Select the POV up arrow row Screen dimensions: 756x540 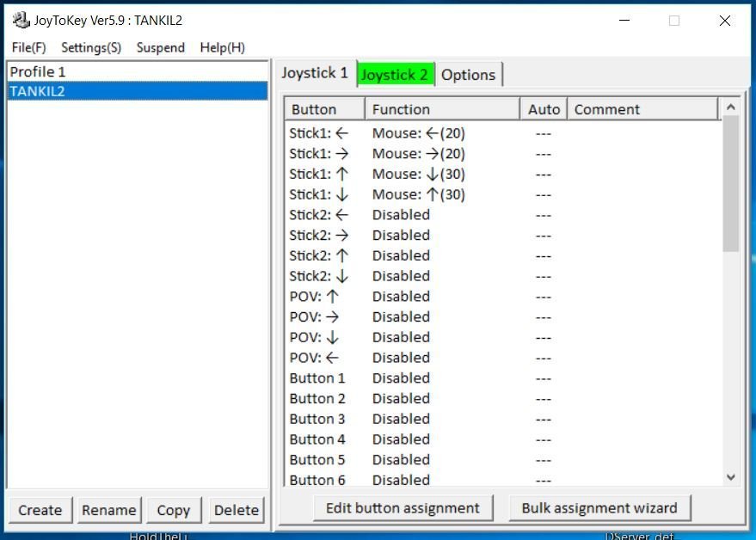(503, 297)
